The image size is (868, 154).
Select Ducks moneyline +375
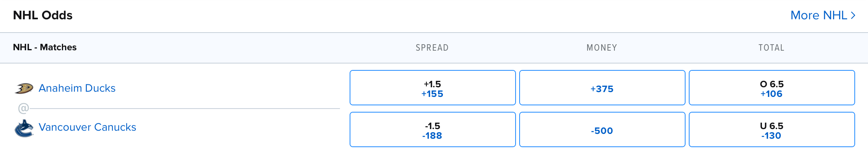(x=602, y=88)
